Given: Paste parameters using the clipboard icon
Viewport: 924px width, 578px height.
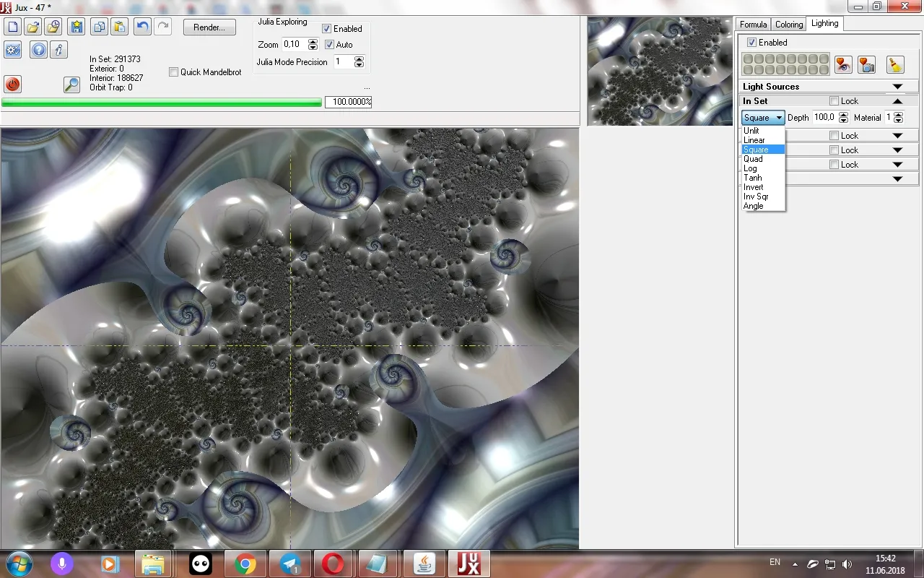Looking at the screenshot, I should tap(119, 27).
